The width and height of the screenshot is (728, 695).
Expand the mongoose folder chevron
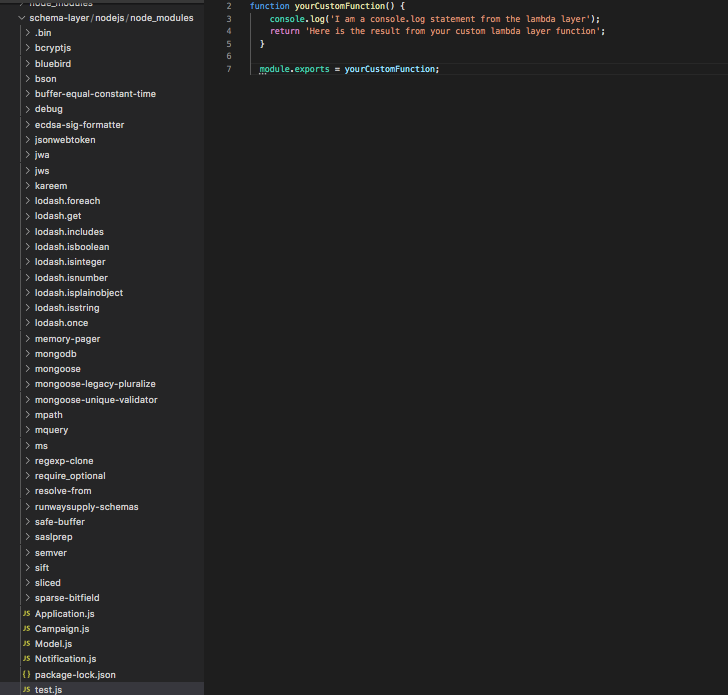pyautogui.click(x=27, y=369)
